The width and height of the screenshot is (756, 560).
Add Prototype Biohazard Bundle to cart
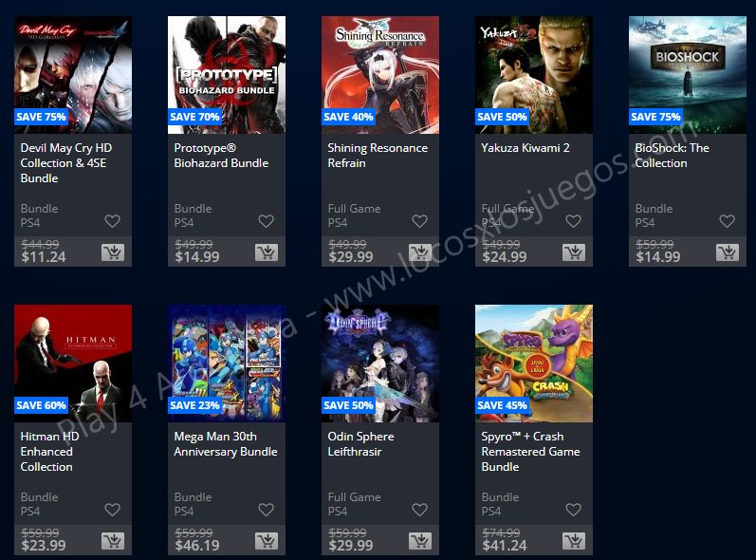pos(267,252)
